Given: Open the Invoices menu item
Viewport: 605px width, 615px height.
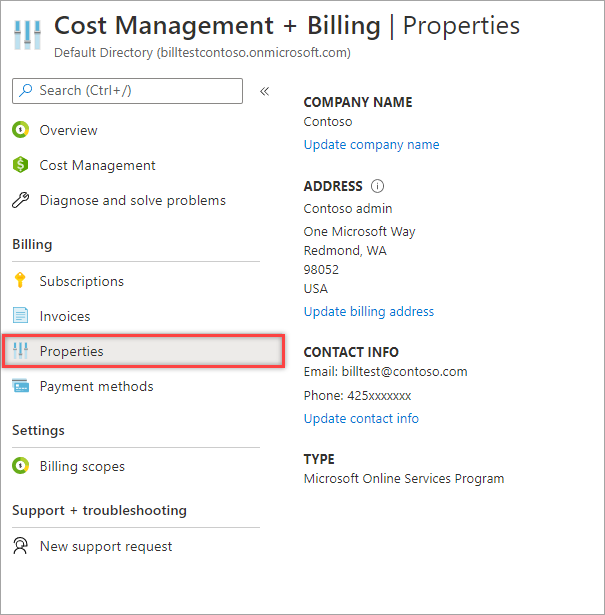Looking at the screenshot, I should [x=65, y=316].
